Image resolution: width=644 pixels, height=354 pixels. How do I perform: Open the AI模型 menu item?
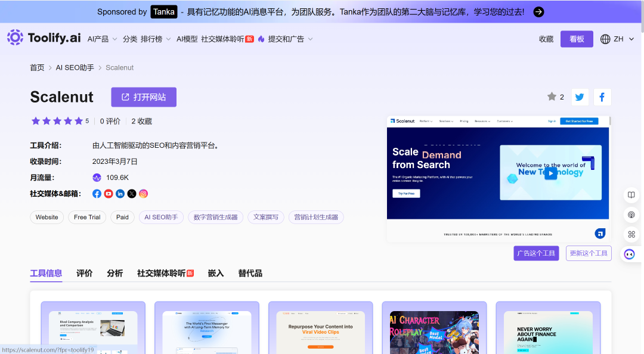tap(187, 39)
